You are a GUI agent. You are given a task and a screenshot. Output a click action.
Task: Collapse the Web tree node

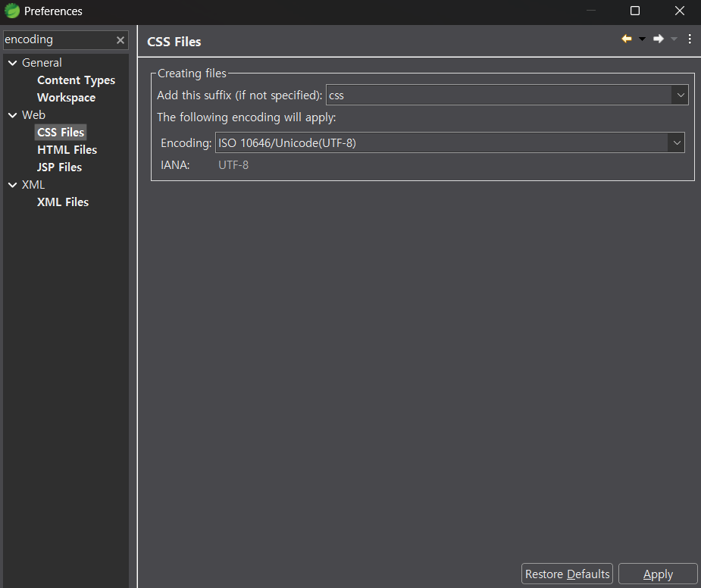(x=13, y=115)
